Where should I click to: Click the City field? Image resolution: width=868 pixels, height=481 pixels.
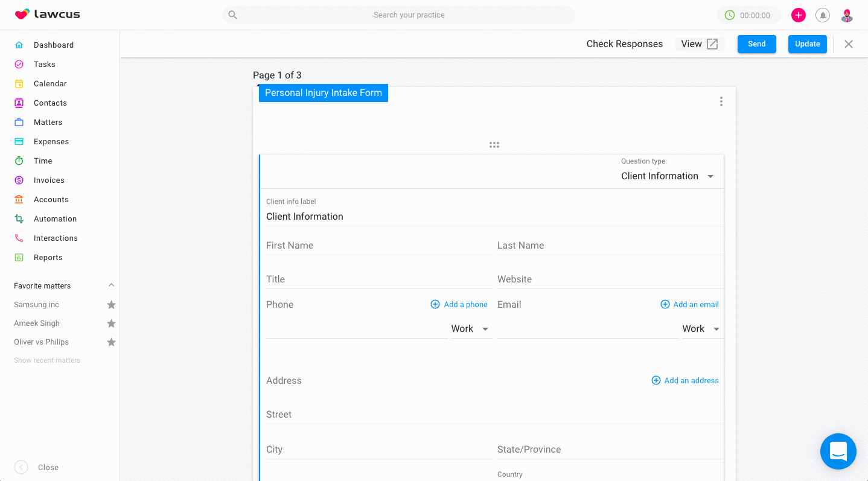[379, 450]
